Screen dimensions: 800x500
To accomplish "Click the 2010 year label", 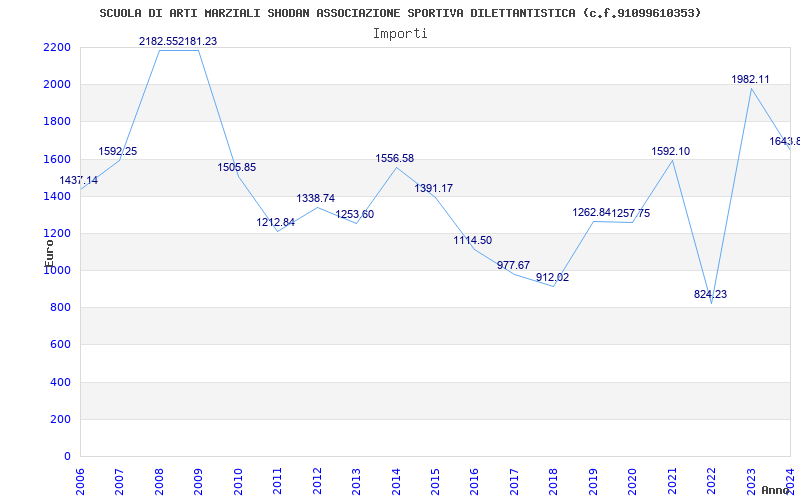I will click(x=238, y=481).
